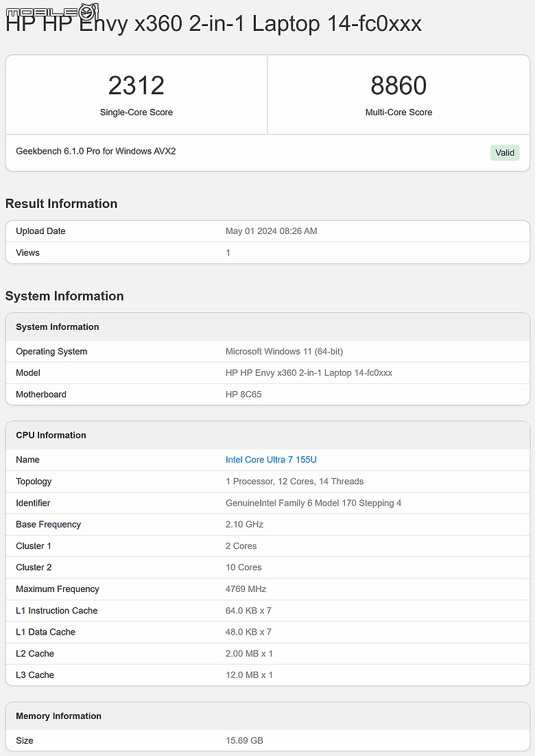Click the Views label

click(x=27, y=252)
